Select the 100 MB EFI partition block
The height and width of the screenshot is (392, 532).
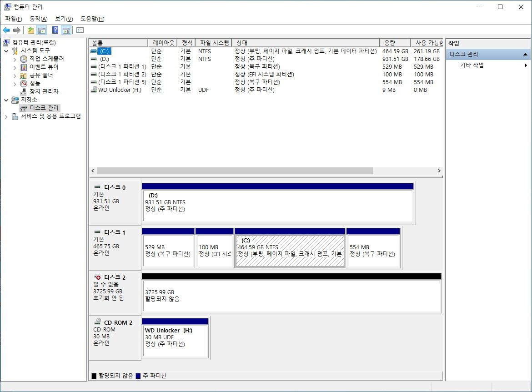[215, 248]
